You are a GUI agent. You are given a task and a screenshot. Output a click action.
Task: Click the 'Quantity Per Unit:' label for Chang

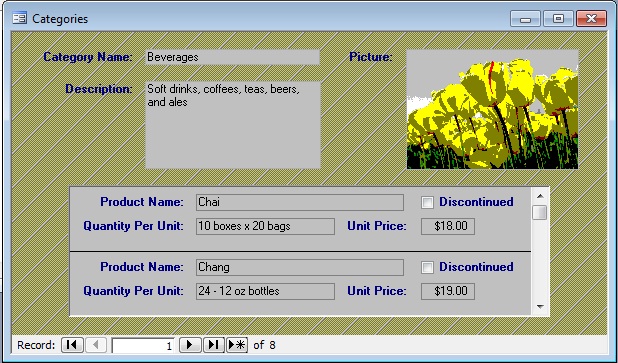click(133, 291)
